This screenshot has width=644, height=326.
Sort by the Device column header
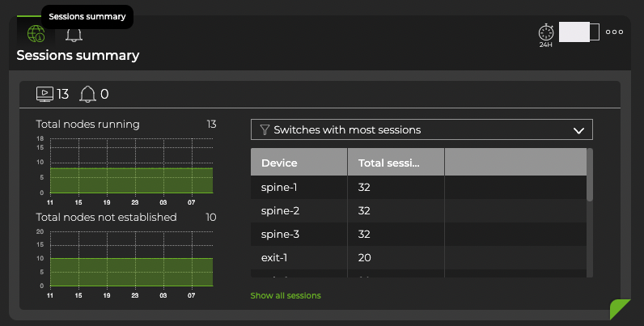point(299,163)
